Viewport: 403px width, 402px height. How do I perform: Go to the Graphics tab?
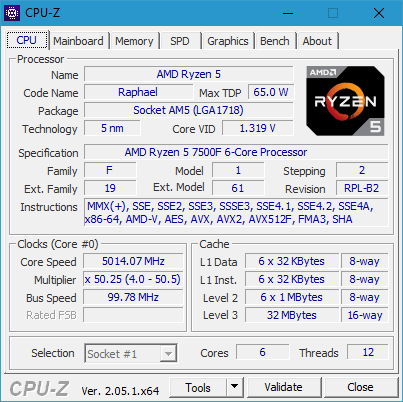click(228, 41)
